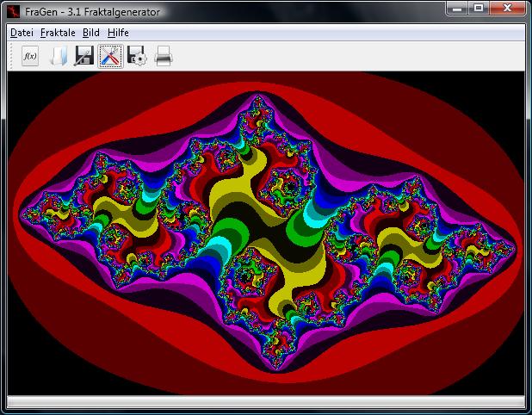Click the open file document icon
The image size is (532, 415).
(x=57, y=57)
